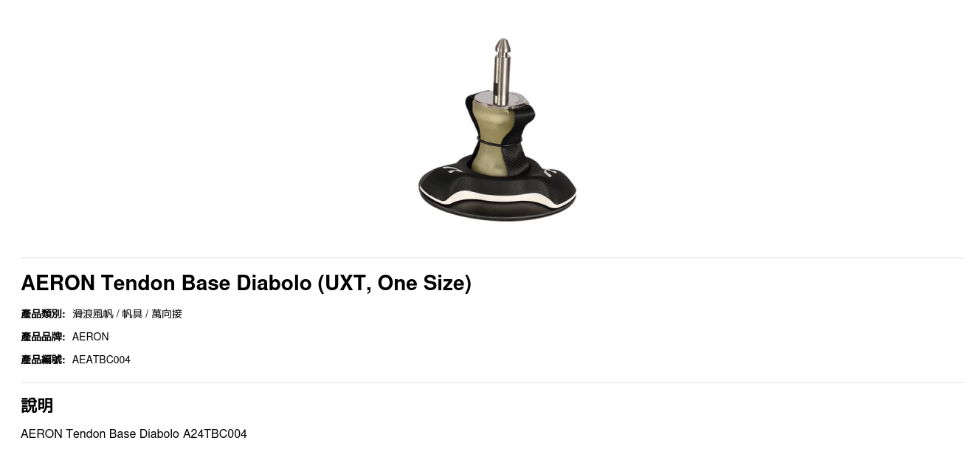This screenshot has height=463, width=980.
Task: Open the 帆具 category link
Action: (x=132, y=314)
